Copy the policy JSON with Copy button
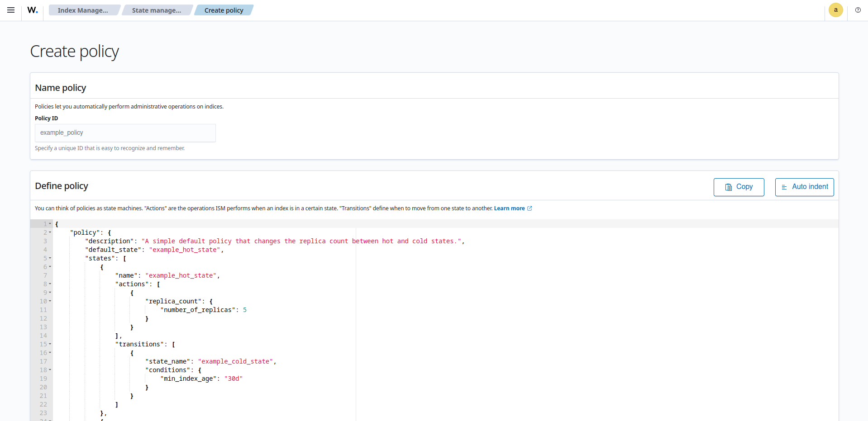Screen dimensions: 868x421 pyautogui.click(x=739, y=187)
